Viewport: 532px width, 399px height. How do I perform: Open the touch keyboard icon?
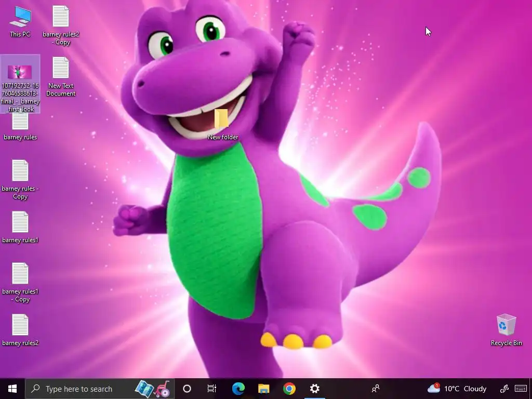pyautogui.click(x=521, y=389)
